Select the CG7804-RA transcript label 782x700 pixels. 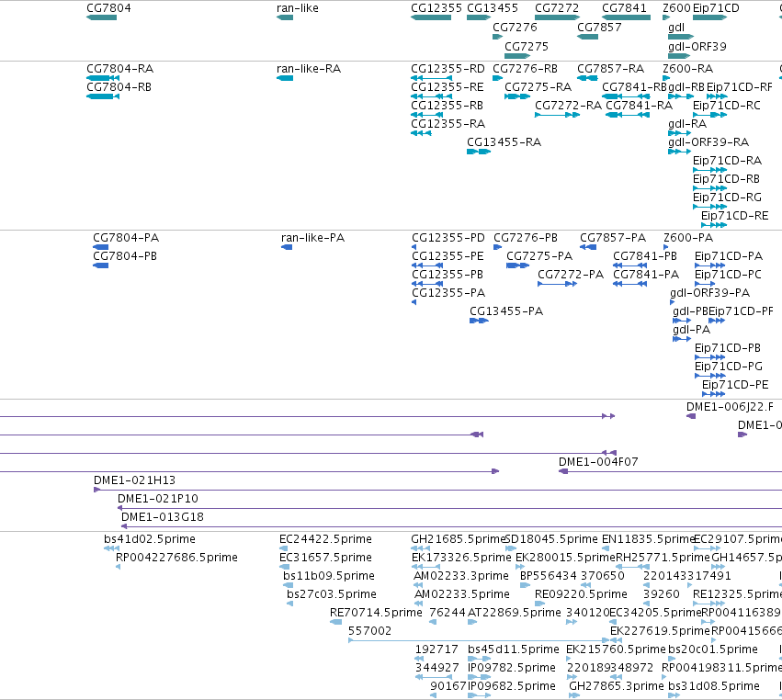[x=119, y=69]
